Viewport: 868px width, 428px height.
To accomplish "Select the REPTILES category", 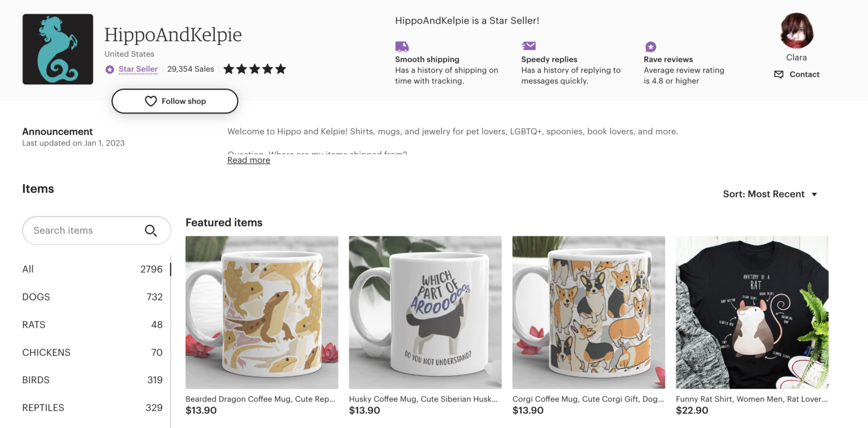I will tap(43, 408).
